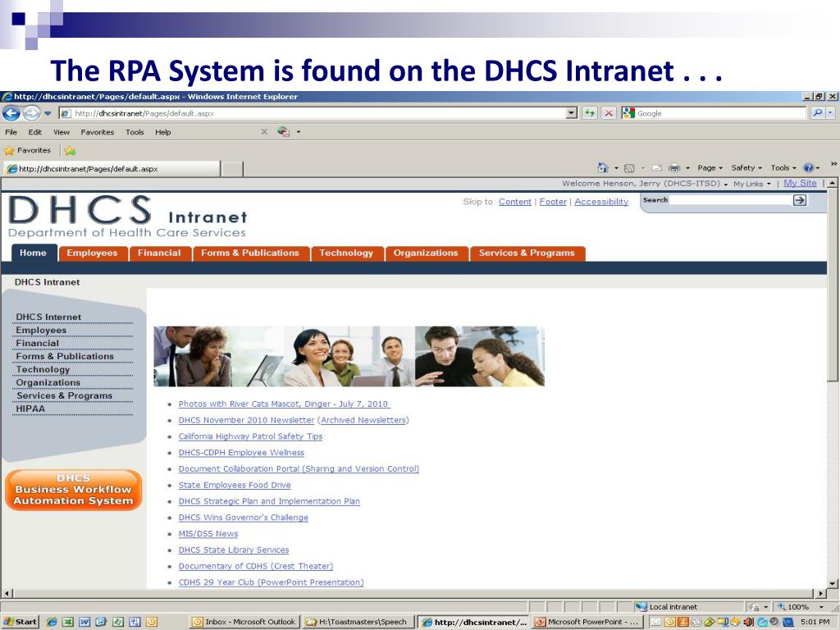The height and width of the screenshot is (630, 840).
Task: Open Photos with River Cats Mascot link
Action: (x=284, y=404)
